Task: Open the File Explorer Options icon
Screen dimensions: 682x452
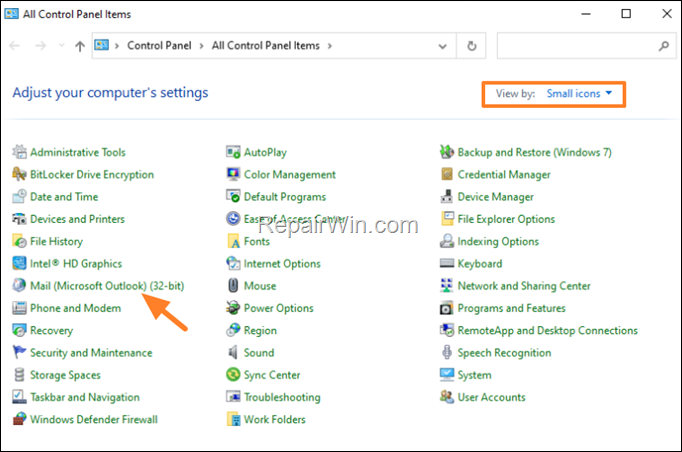Action: click(x=447, y=218)
